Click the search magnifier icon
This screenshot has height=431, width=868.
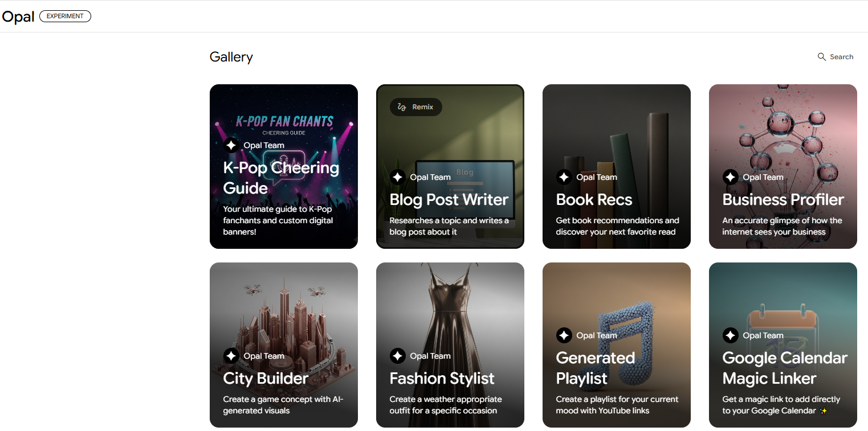(x=821, y=57)
